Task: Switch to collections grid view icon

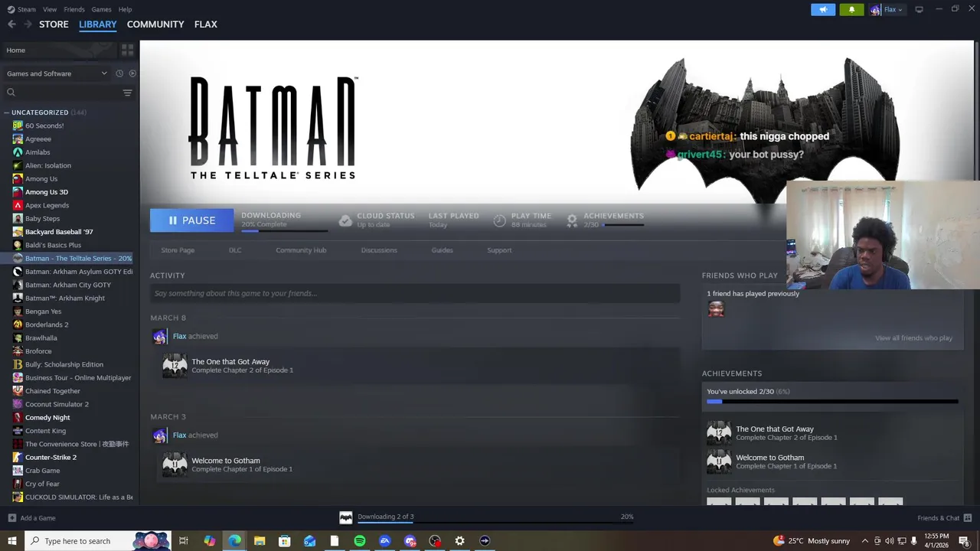Action: (128, 50)
